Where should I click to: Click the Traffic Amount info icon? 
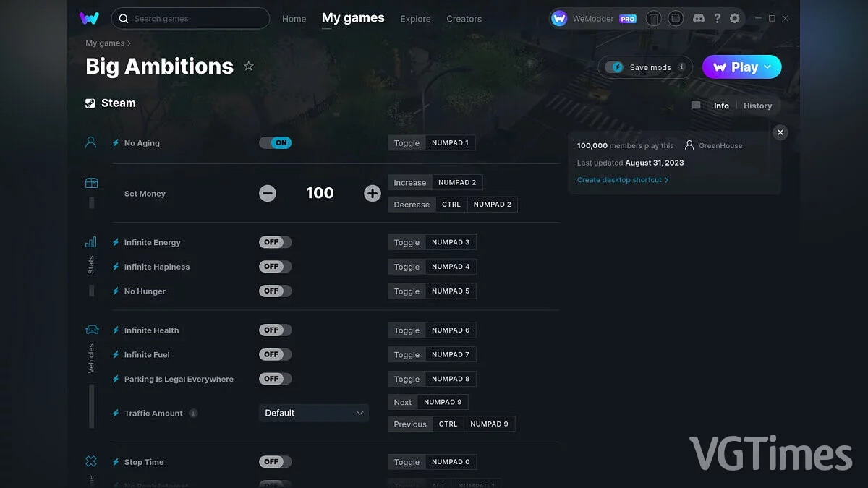(x=193, y=414)
